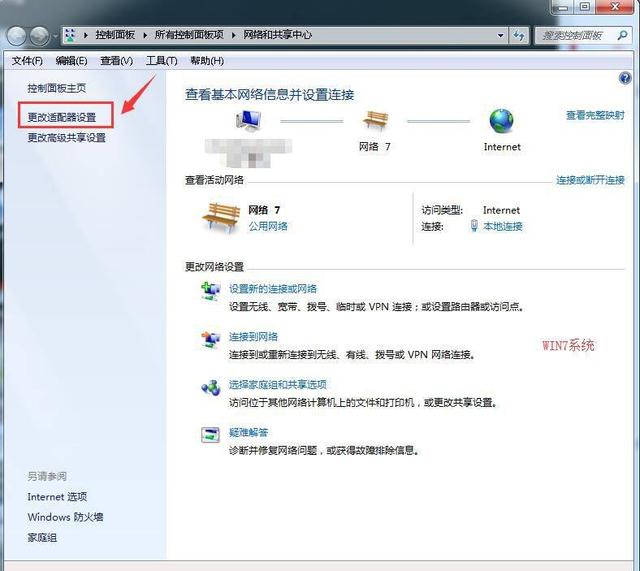The height and width of the screenshot is (571, 640).
Task: Expand the chevron before 控制面板 breadcrumb
Action: coord(86,36)
